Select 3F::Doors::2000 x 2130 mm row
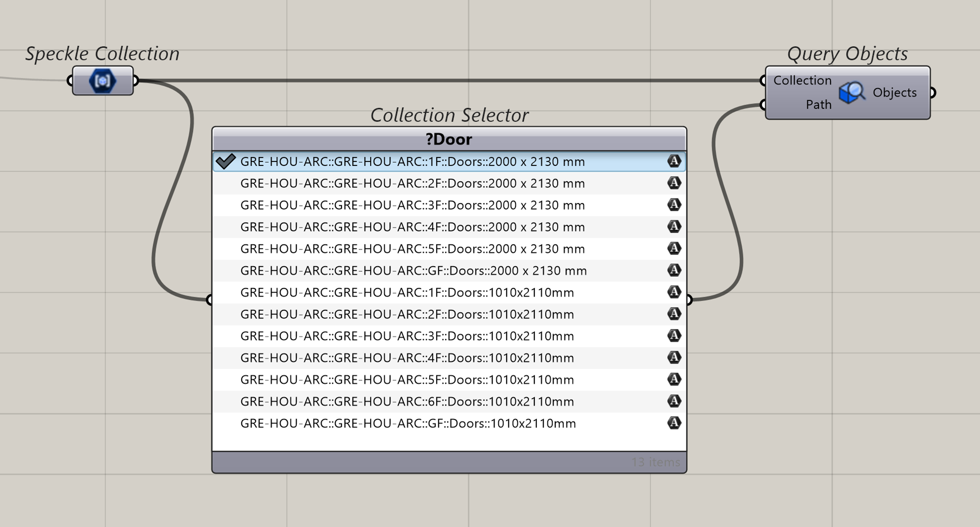The height and width of the screenshot is (527, 980). point(449,205)
